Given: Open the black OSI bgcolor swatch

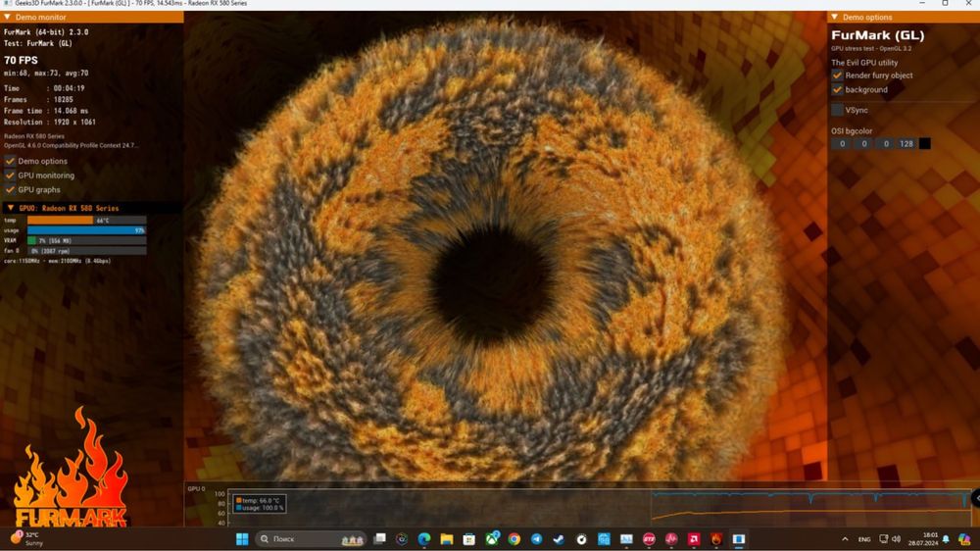Looking at the screenshot, I should point(924,144).
